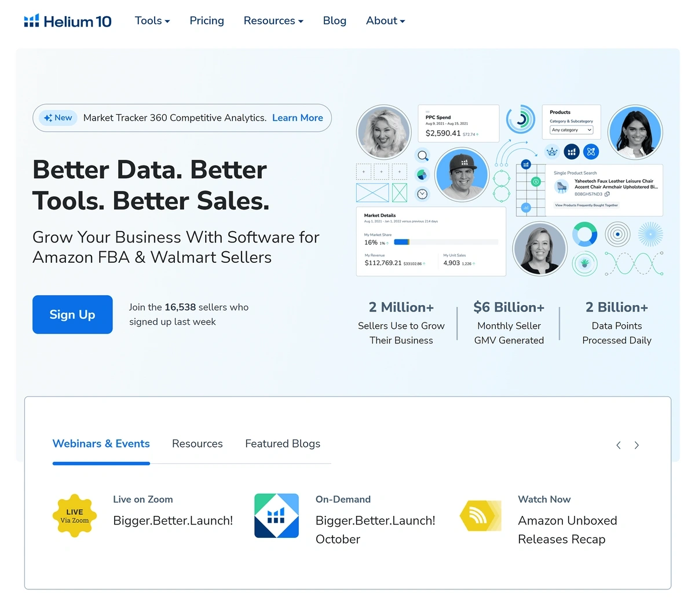Image resolution: width=695 pixels, height=616 pixels.
Task: Click the My Market Share progress bar
Action: click(x=446, y=242)
